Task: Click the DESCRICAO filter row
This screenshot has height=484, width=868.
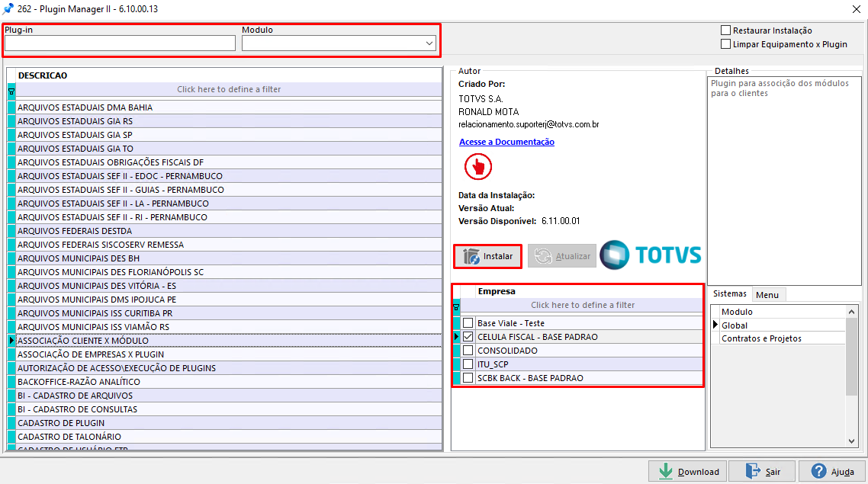Action: [229, 89]
